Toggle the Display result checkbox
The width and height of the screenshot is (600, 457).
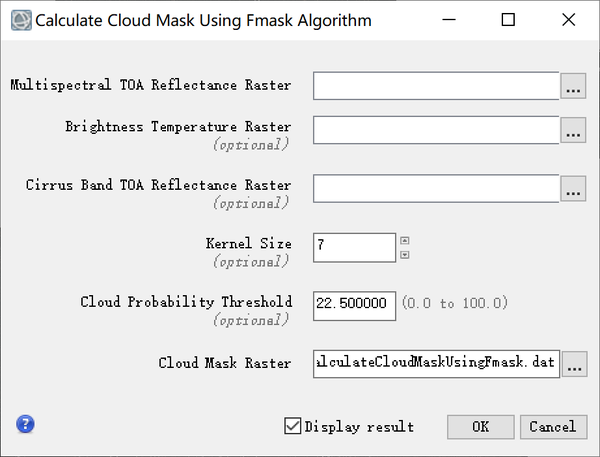point(293,426)
